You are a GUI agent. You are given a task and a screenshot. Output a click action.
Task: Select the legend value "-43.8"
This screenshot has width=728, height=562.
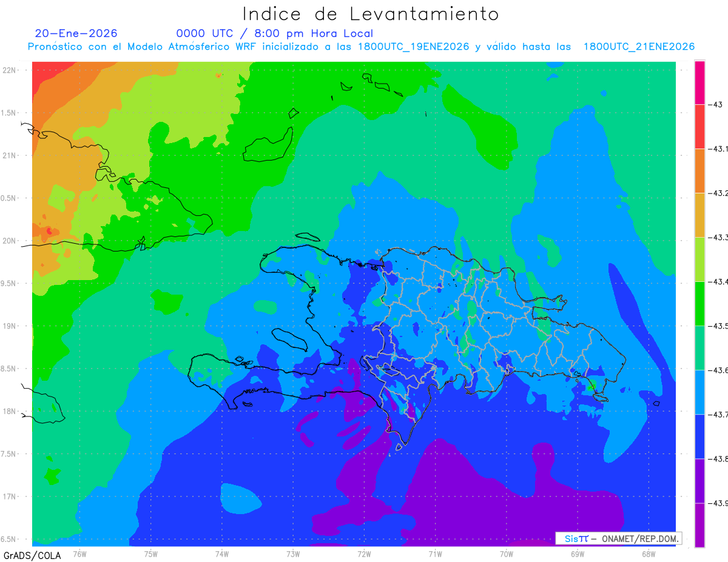coord(718,458)
